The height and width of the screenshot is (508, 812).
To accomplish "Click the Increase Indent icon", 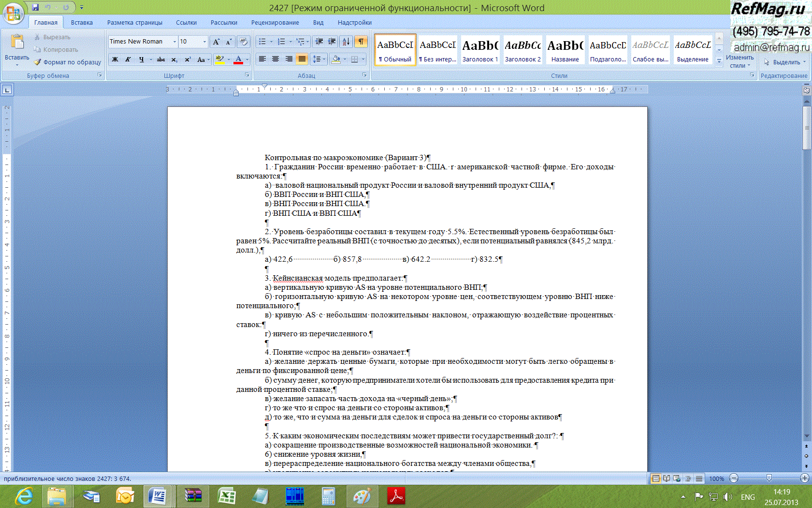I will pos(332,42).
